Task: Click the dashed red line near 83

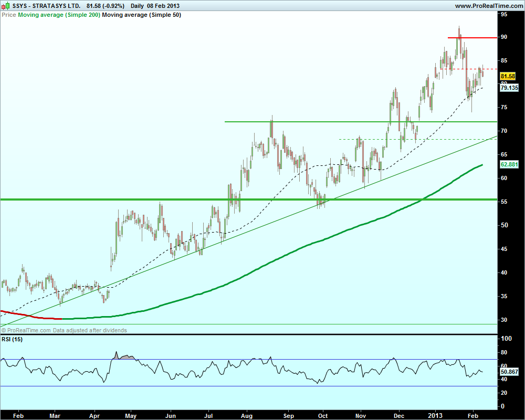Action: (x=469, y=69)
